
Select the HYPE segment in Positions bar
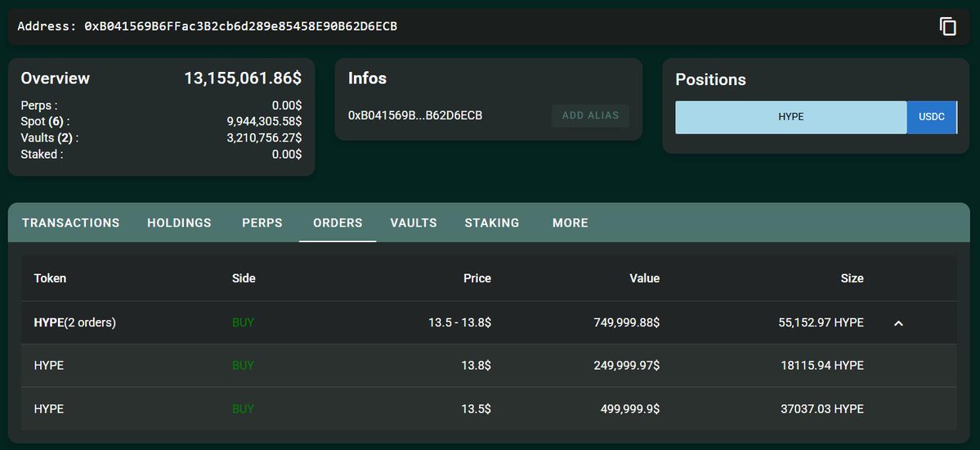pos(790,117)
